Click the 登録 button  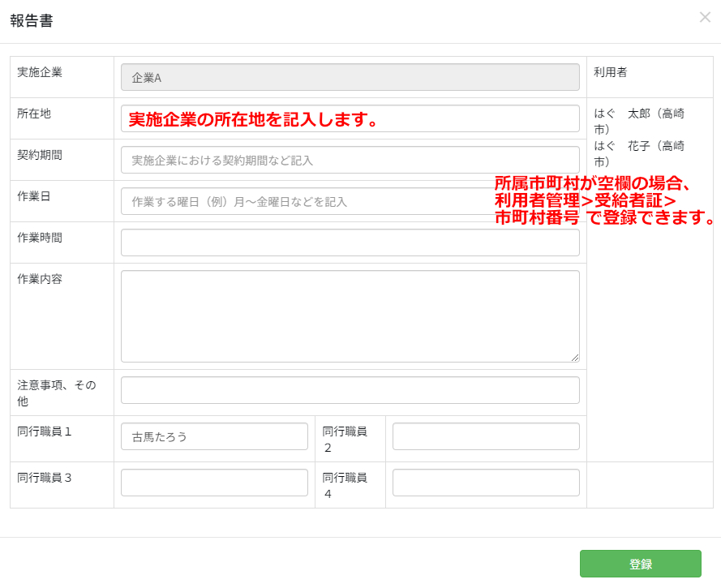(x=640, y=564)
